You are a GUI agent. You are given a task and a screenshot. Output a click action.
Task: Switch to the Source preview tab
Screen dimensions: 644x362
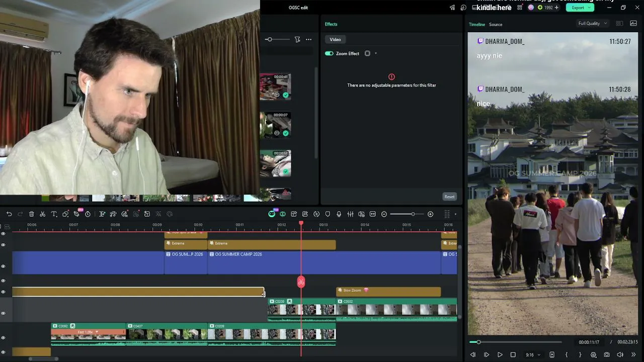coord(496,24)
